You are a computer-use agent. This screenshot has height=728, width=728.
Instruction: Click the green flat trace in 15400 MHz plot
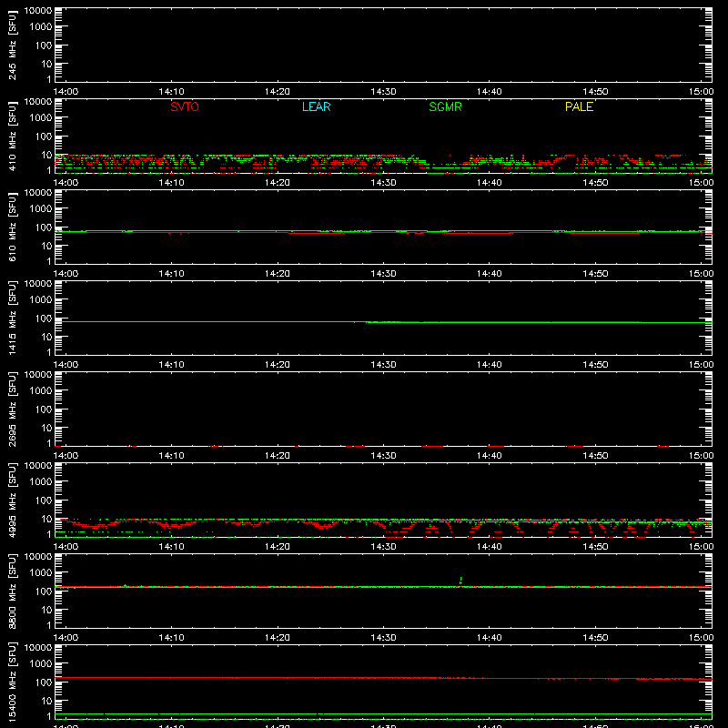(383, 714)
